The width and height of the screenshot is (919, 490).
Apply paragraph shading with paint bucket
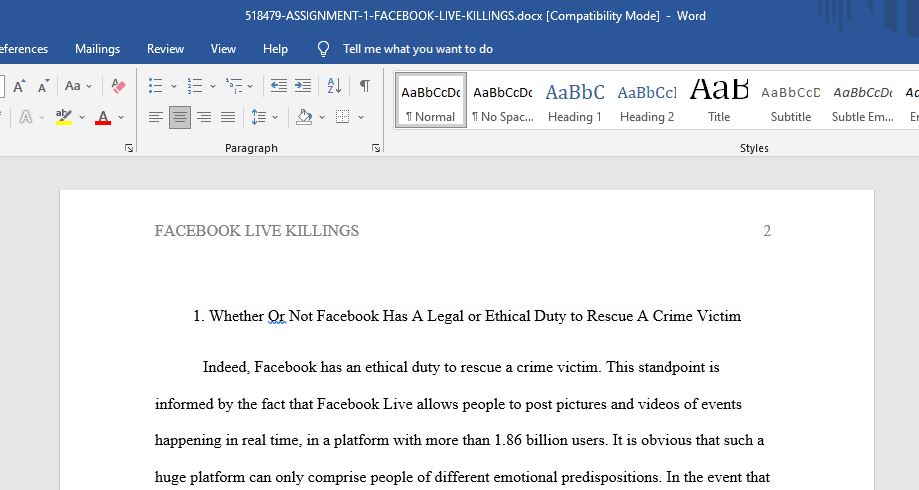(304, 117)
